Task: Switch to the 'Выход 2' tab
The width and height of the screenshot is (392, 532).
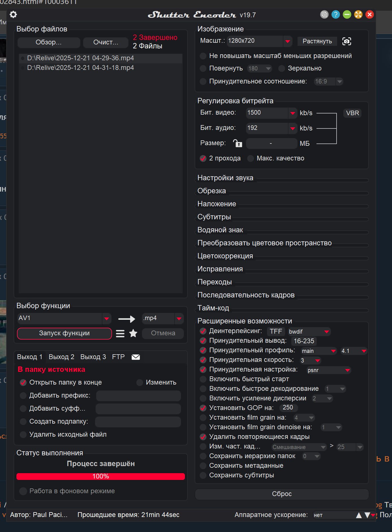Action: [61, 357]
